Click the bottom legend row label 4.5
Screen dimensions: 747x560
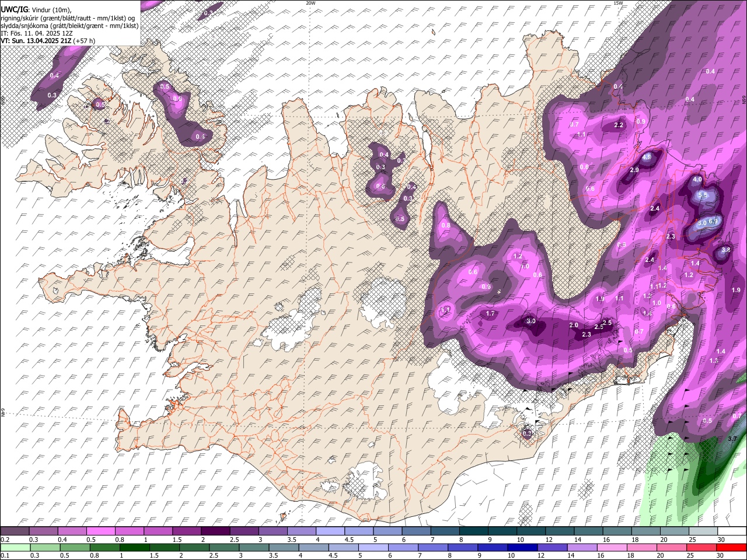click(333, 556)
